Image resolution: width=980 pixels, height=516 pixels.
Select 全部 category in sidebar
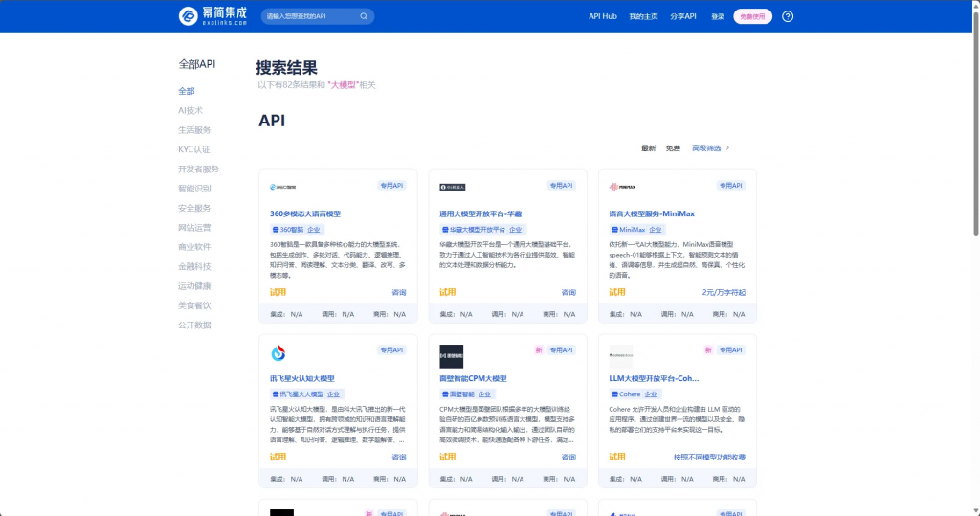[x=187, y=91]
